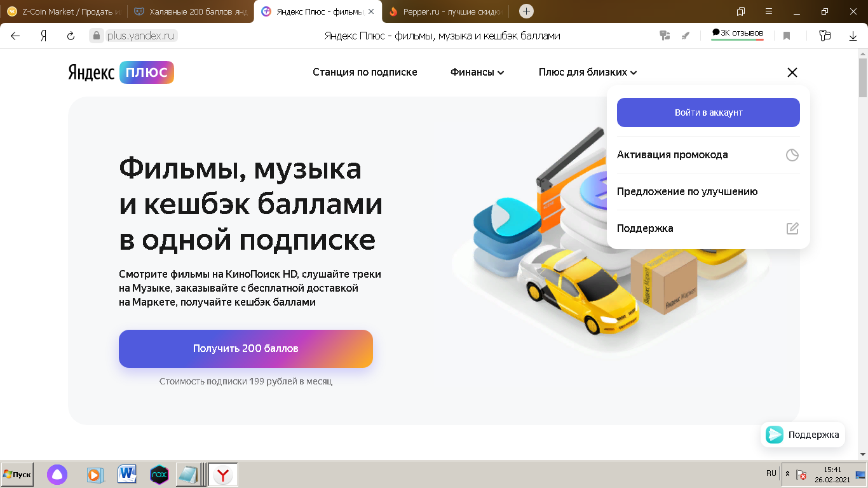The height and width of the screenshot is (488, 868).
Task: Click the Стоимость подписки 199 рублей text
Action: 246,381
